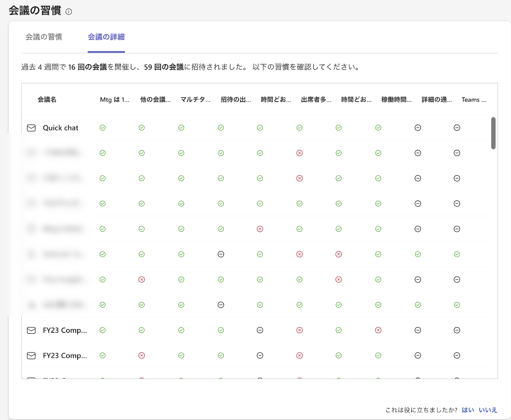The height and width of the screenshot is (420, 511).
Task: Click the 稼働時間... column header
Action: pos(397,100)
